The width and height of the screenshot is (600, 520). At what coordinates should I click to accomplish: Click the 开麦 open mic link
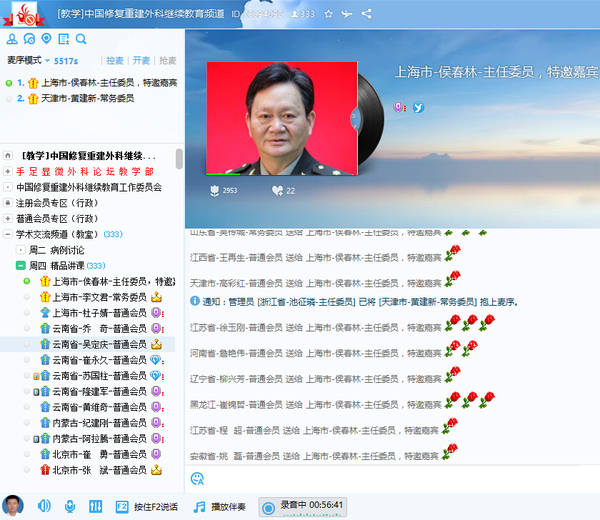pyautogui.click(x=141, y=61)
